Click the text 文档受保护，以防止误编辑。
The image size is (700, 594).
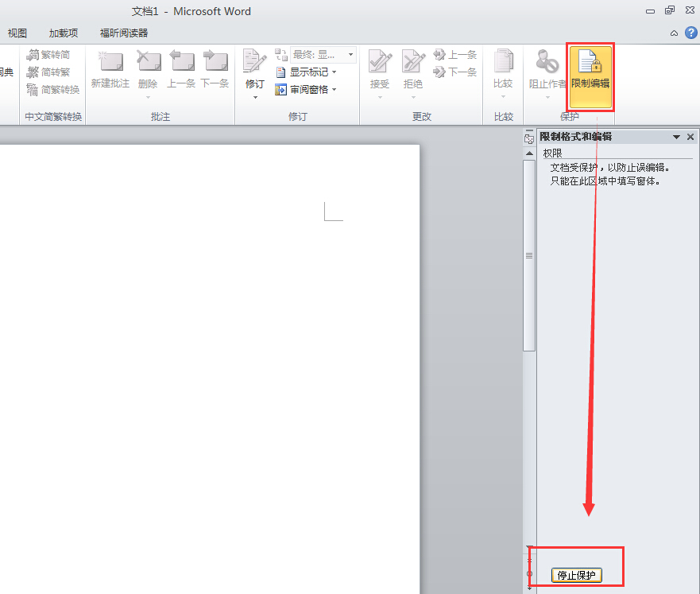click(609, 168)
